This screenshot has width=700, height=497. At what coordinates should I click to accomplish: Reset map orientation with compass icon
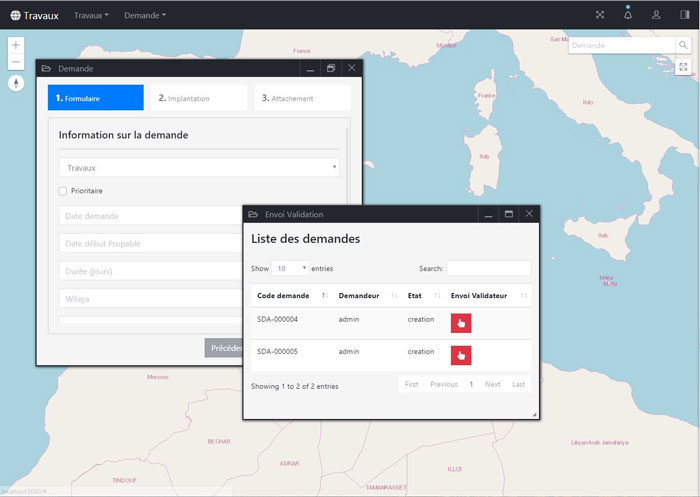click(16, 83)
